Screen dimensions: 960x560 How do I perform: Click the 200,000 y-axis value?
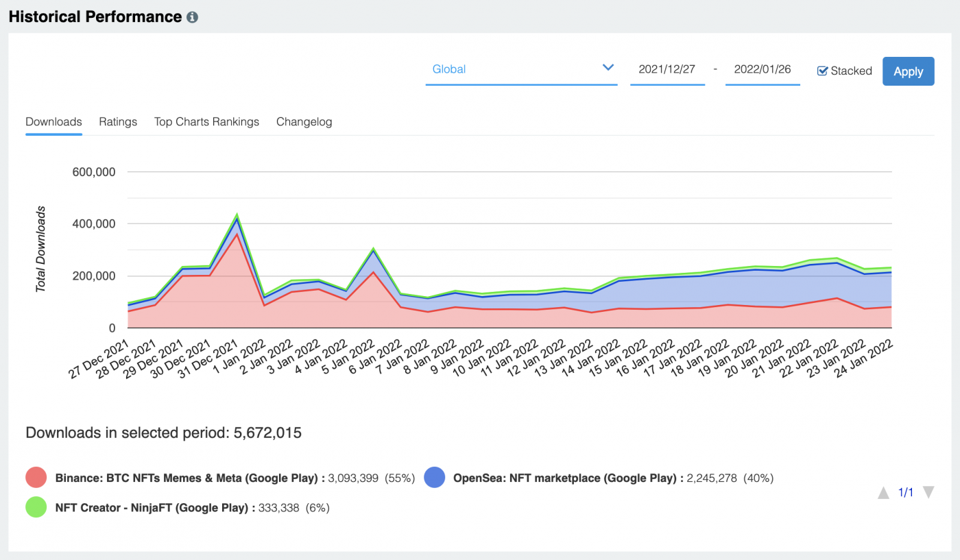[93, 276]
